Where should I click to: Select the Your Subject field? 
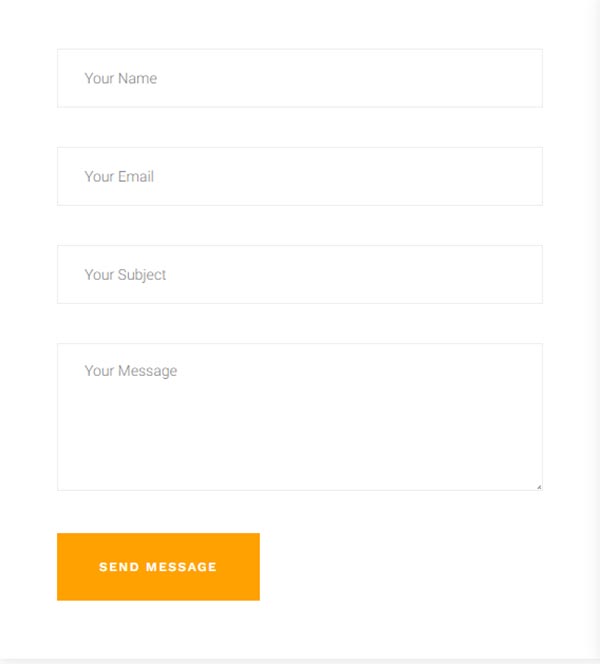[300, 274]
